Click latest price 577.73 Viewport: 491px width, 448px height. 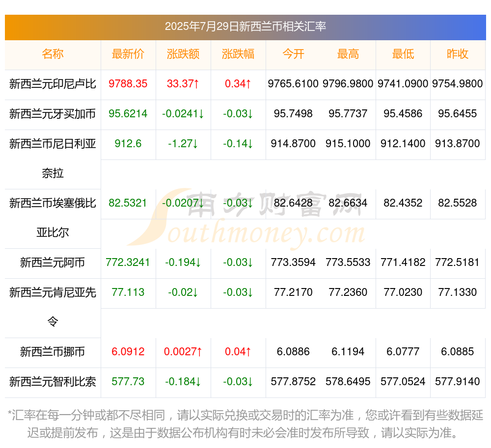pyautogui.click(x=128, y=381)
